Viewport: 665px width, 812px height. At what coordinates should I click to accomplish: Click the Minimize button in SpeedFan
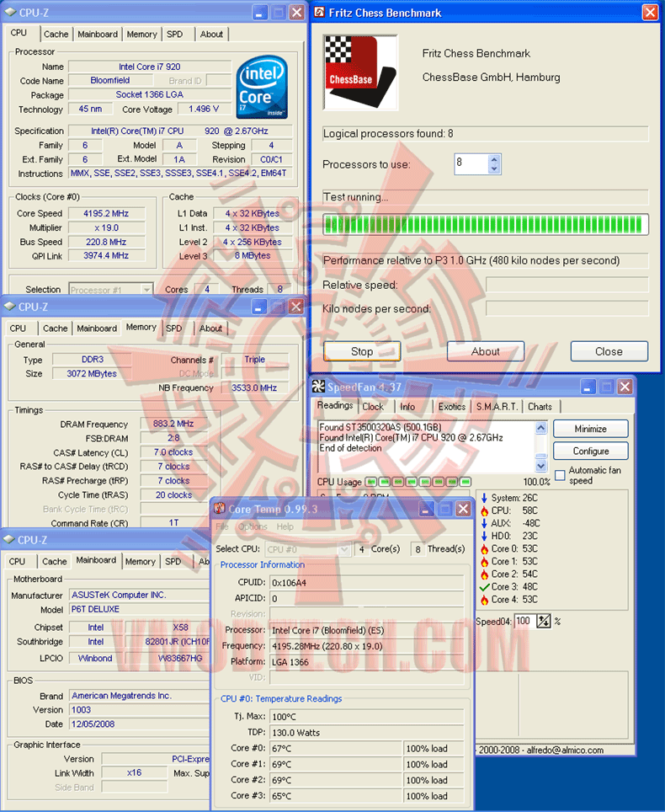click(590, 429)
